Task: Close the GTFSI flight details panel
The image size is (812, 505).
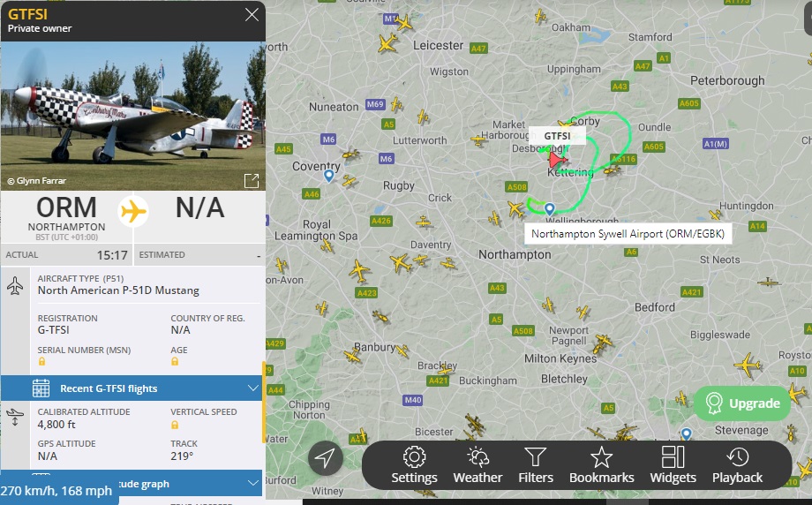Action: [252, 14]
